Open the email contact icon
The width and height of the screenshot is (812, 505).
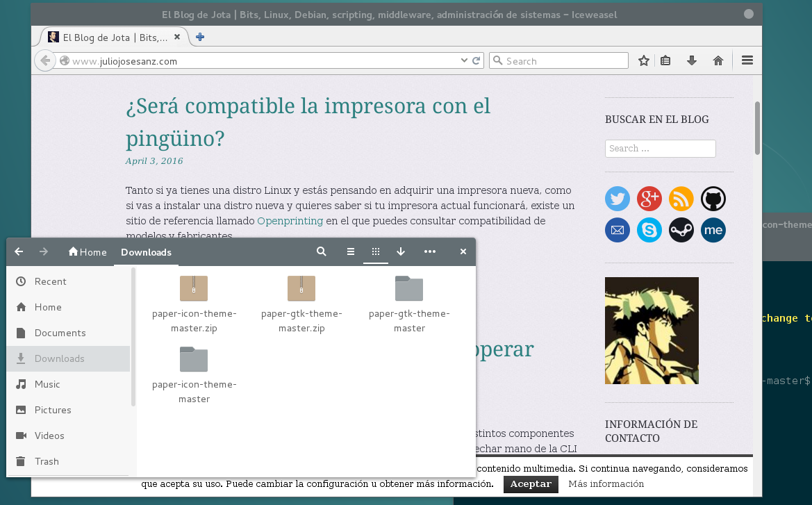coord(618,230)
